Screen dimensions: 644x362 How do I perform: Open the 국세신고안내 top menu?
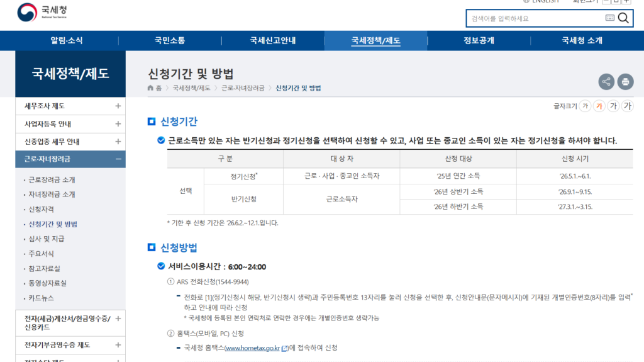pyautogui.click(x=272, y=41)
